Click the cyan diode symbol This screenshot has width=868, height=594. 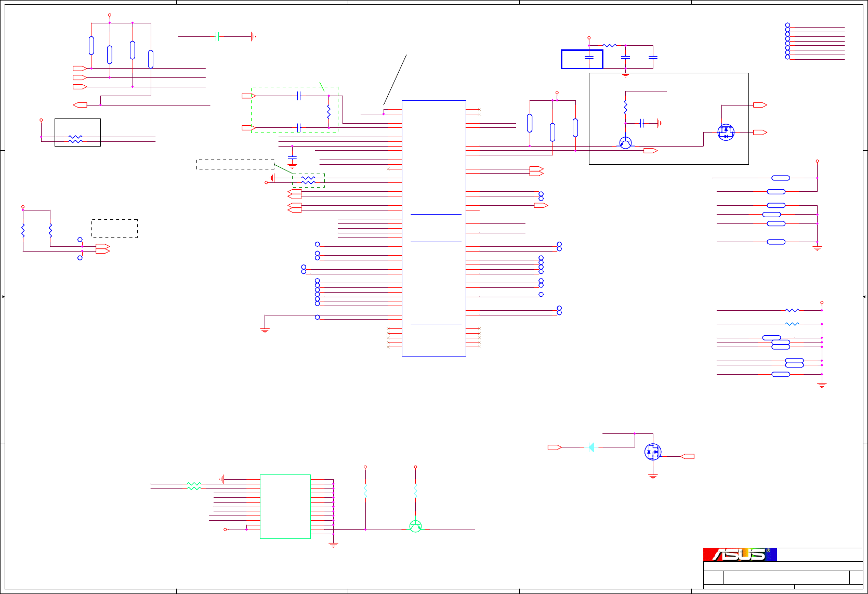pyautogui.click(x=590, y=447)
